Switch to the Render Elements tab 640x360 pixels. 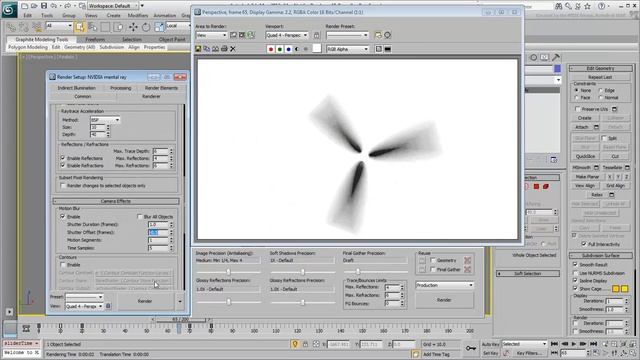pyautogui.click(x=161, y=88)
